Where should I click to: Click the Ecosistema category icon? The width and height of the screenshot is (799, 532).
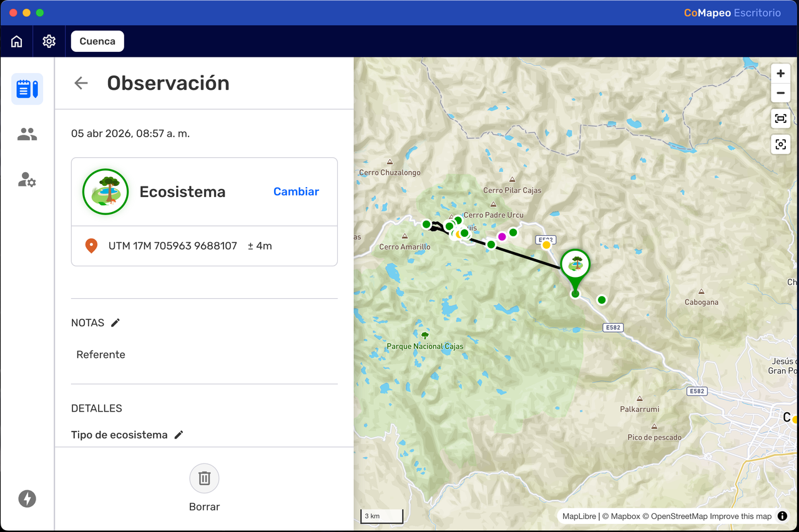point(105,191)
